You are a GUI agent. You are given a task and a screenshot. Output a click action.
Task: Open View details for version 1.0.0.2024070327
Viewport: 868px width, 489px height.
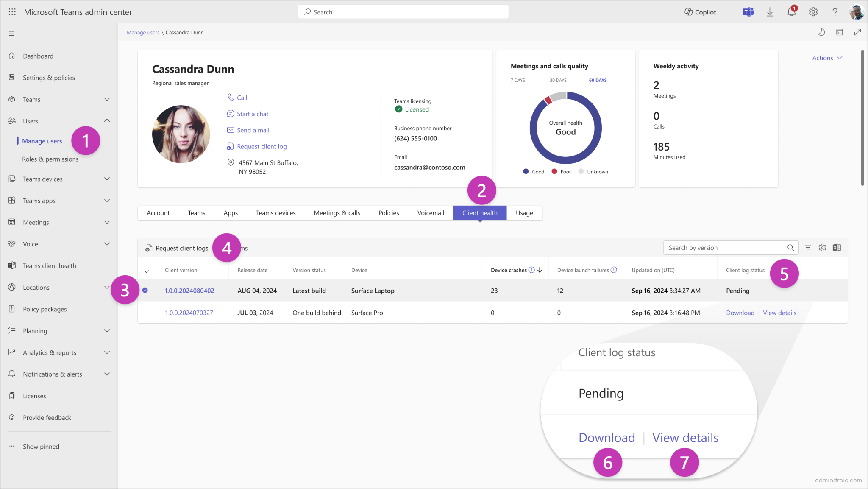779,313
